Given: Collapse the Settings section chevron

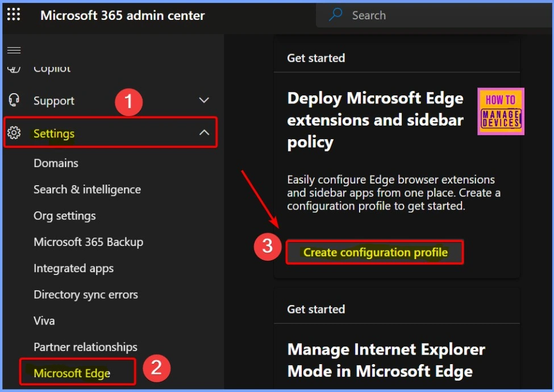Looking at the screenshot, I should click(204, 132).
